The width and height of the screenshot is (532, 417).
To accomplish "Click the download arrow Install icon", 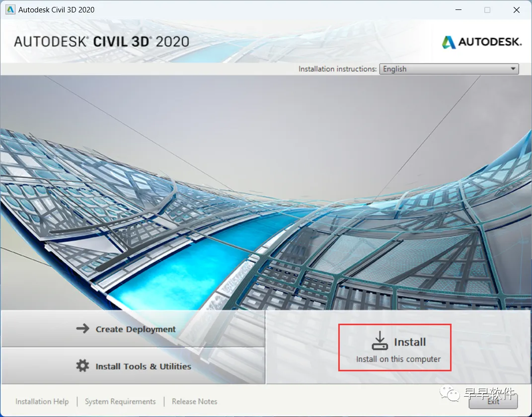I will 380,341.
